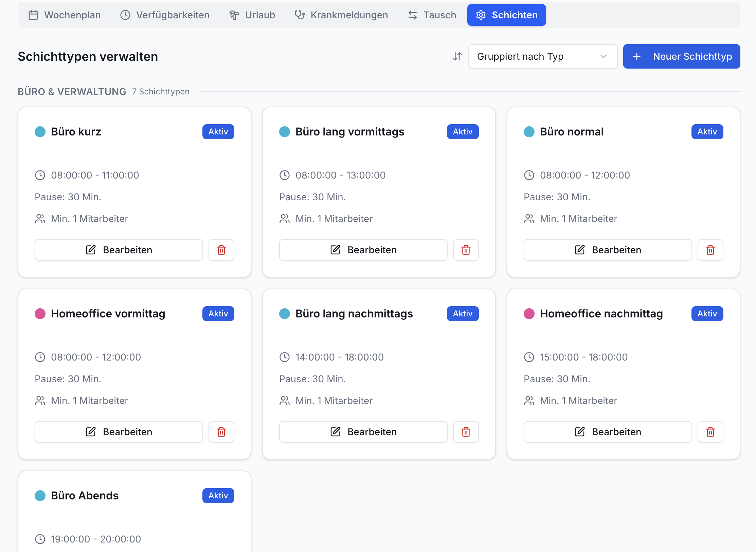The width and height of the screenshot is (756, 552).
Task: Select the Tausch tab
Action: (432, 15)
